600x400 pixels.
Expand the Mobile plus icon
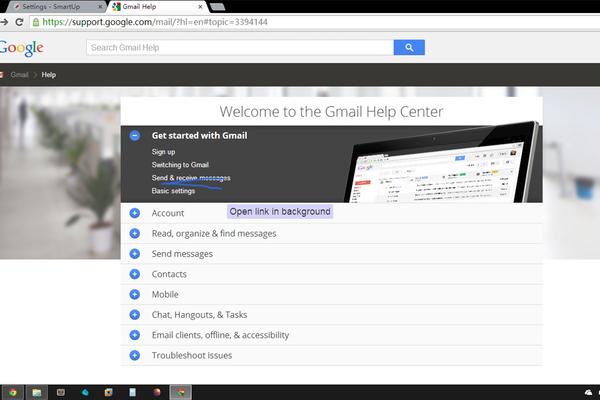[x=135, y=294]
